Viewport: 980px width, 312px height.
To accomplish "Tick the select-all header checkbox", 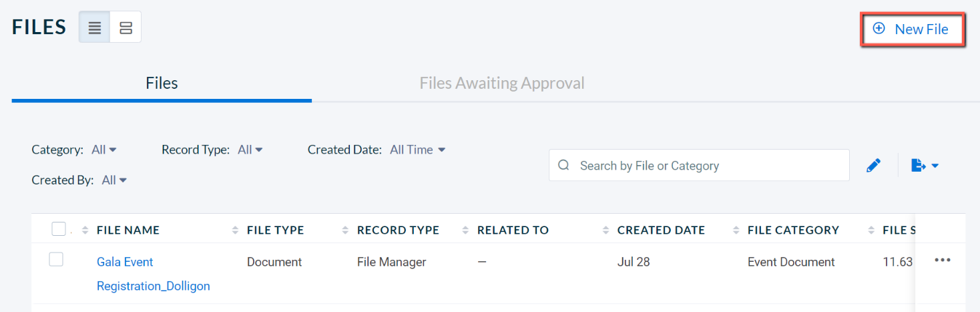I will coord(59,229).
